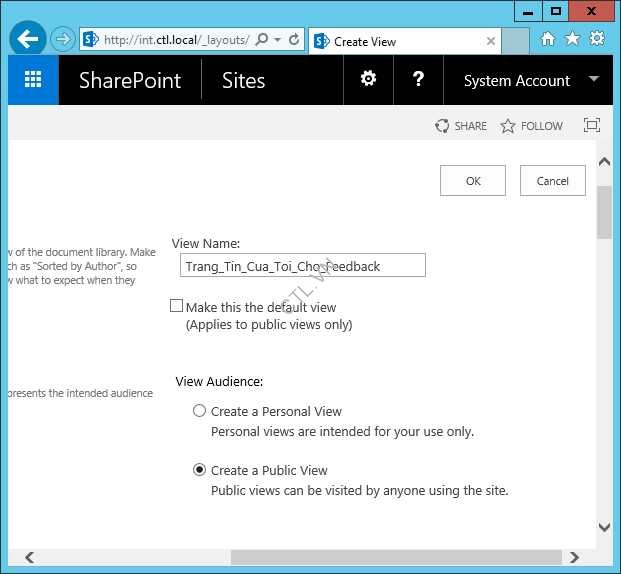Select Create a Personal View option
Viewport: 621px width, 574px height.
[x=199, y=411]
